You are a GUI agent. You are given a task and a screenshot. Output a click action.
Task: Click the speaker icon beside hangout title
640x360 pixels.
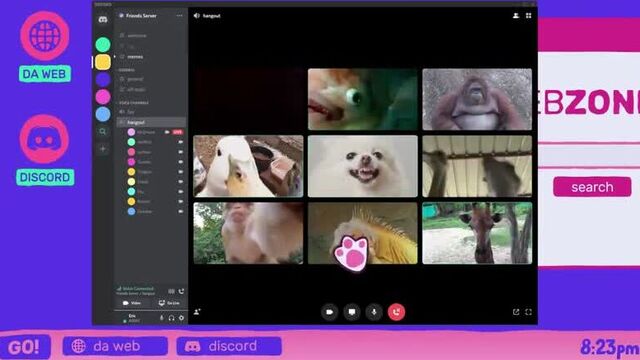click(197, 16)
